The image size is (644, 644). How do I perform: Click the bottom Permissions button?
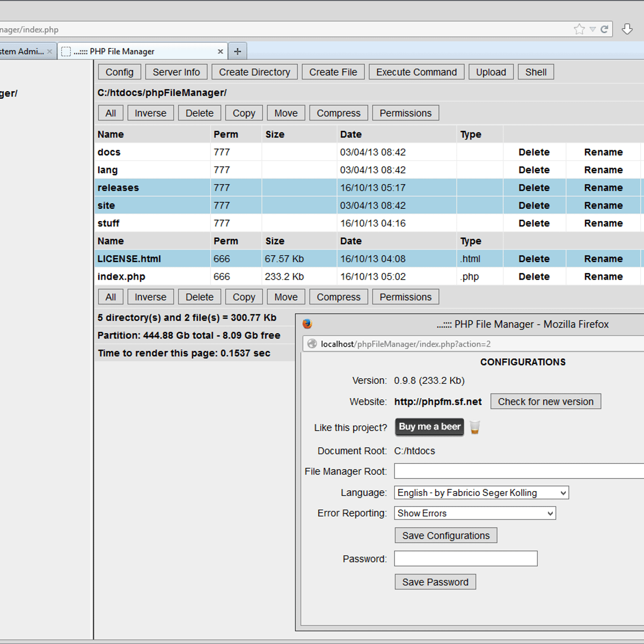tap(406, 297)
